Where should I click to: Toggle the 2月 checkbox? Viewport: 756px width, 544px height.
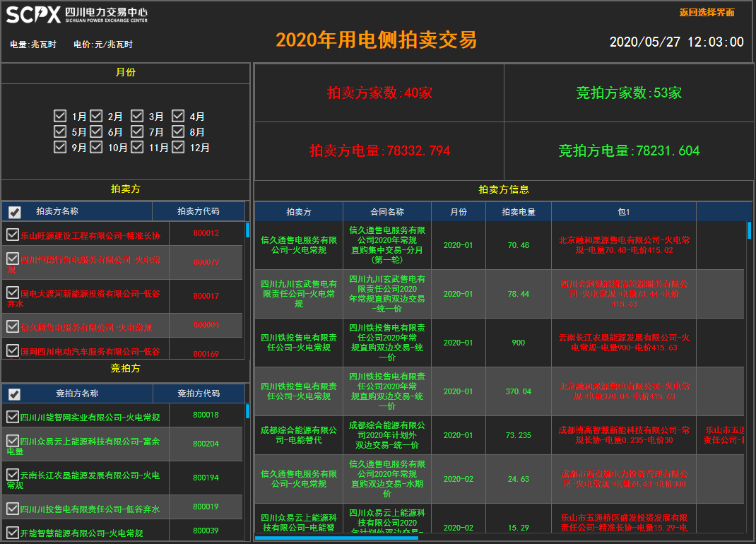(96, 116)
